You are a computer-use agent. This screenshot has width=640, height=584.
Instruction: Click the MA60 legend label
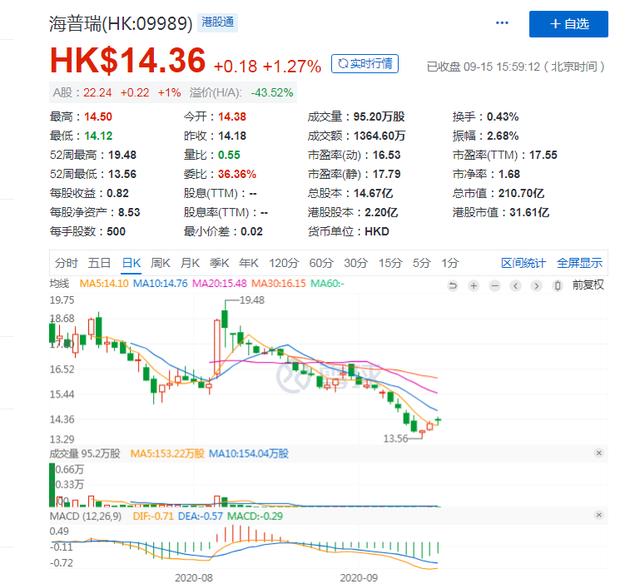pos(327,283)
